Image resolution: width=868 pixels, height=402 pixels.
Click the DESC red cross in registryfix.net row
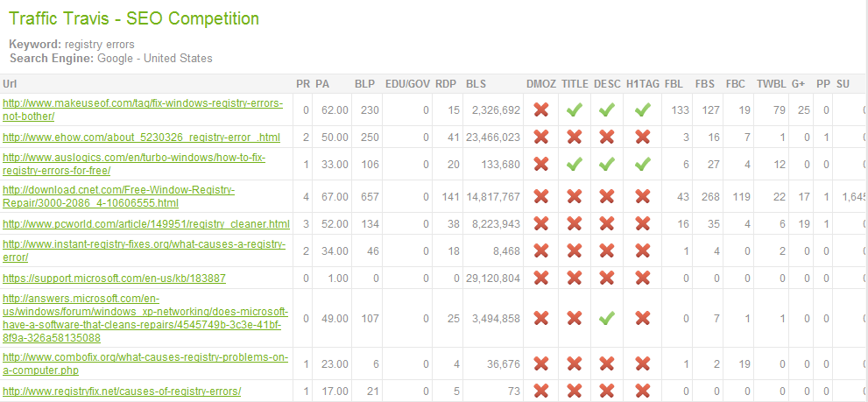point(607,391)
